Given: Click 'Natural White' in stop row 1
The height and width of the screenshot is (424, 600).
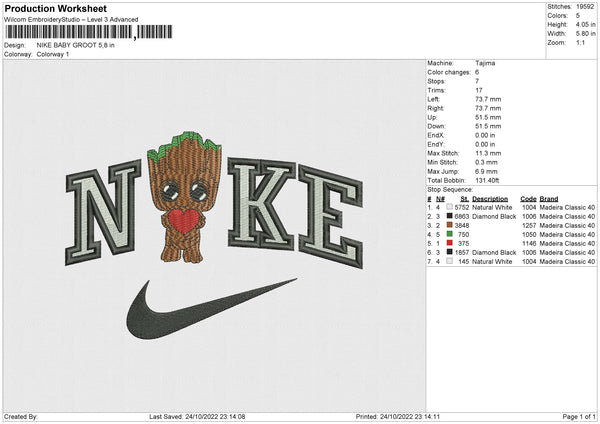Looking at the screenshot, I should pos(492,207).
